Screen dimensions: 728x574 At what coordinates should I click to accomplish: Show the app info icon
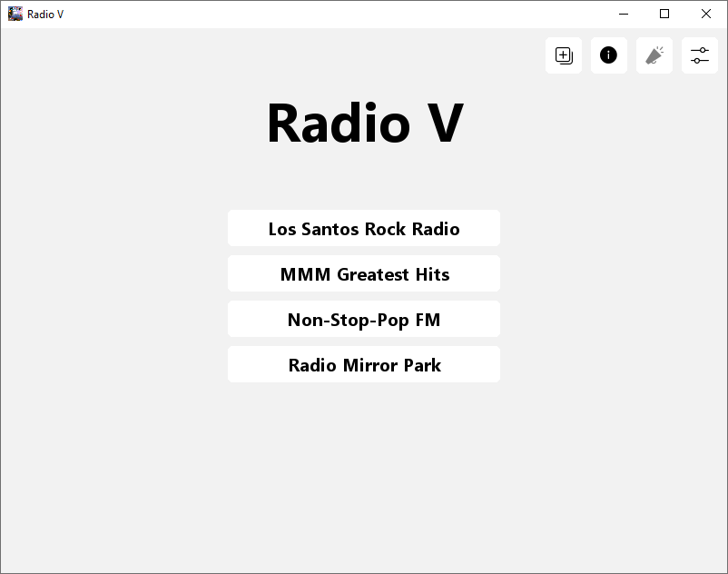click(x=609, y=55)
